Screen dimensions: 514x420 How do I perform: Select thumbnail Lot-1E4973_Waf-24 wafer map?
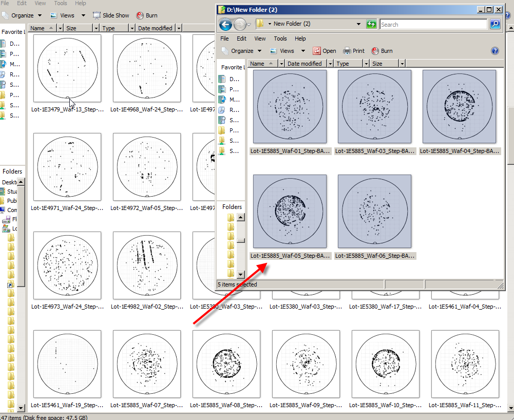(67, 265)
